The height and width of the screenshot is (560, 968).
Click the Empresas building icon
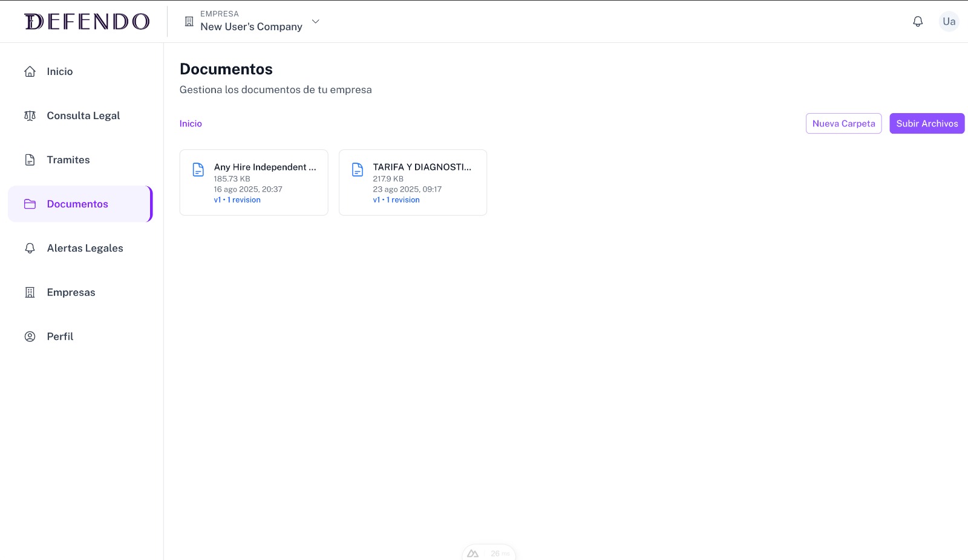[x=30, y=292]
